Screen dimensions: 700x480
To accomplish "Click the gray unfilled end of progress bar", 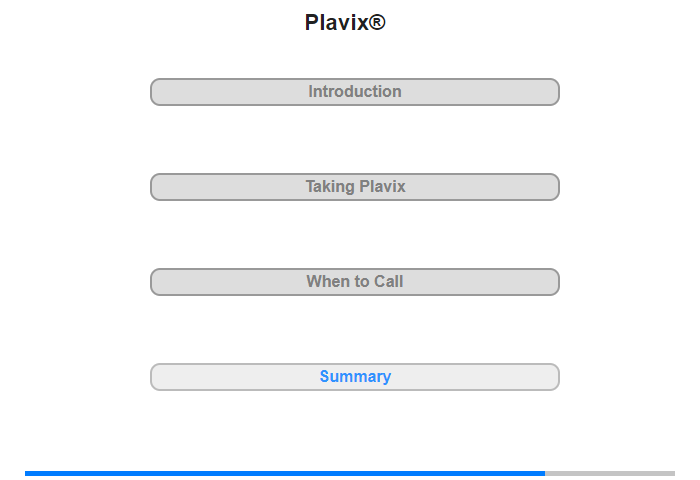I will click(x=610, y=473).
